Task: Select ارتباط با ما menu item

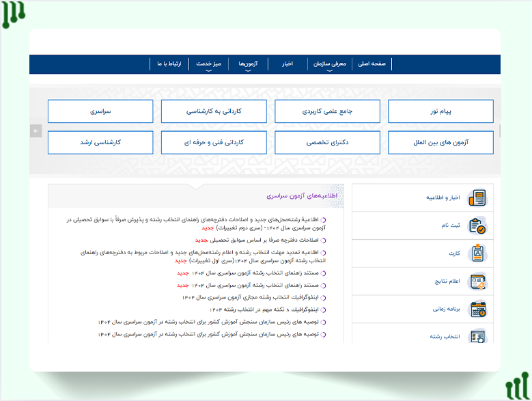Action: (x=169, y=64)
